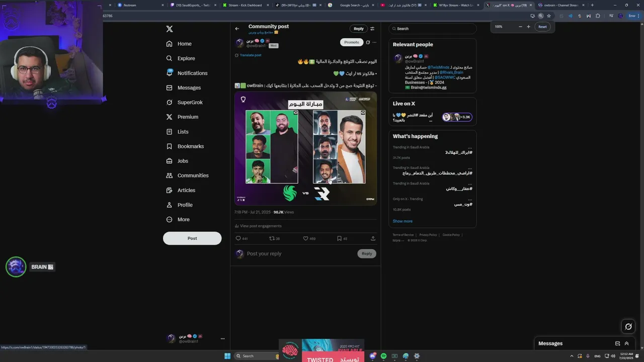This screenshot has width=644, height=362.
Task: Click the Lists icon in sidebar
Action: point(170,132)
